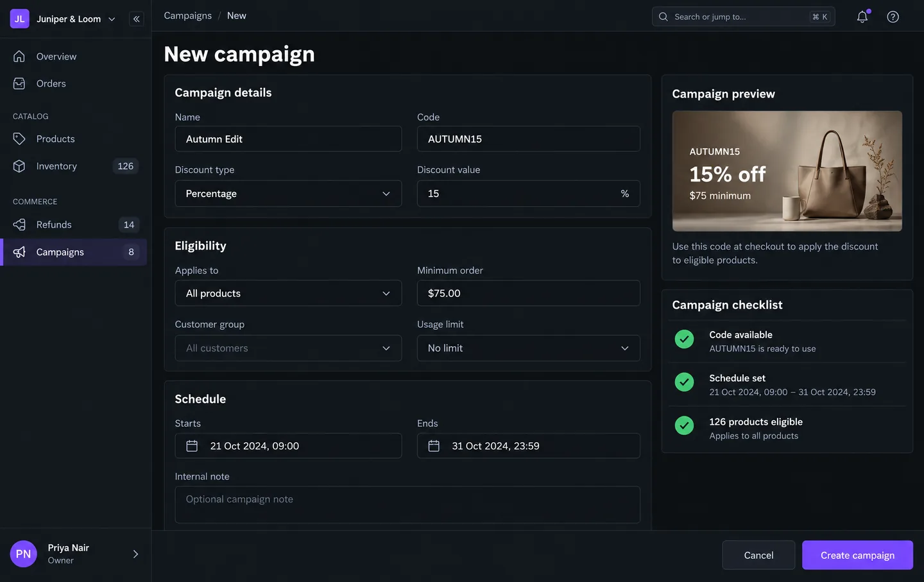Viewport: 924px width, 582px height.
Task: Open Refunds from the sidebar
Action: 75,225
